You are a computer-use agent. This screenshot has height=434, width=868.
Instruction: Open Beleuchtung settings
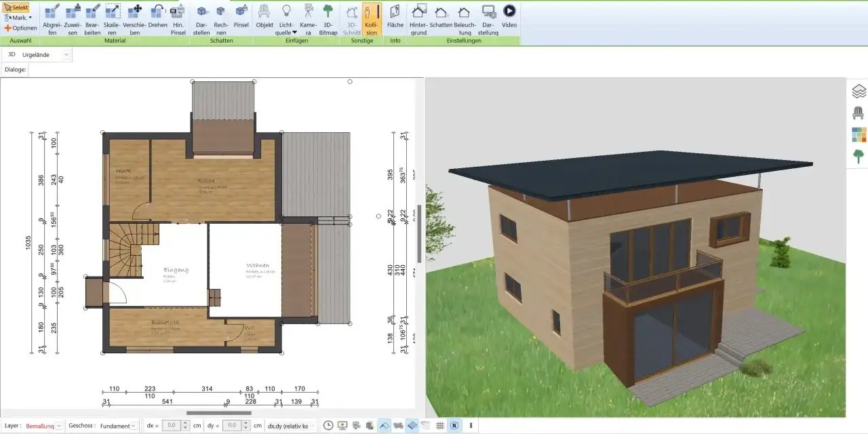465,19
